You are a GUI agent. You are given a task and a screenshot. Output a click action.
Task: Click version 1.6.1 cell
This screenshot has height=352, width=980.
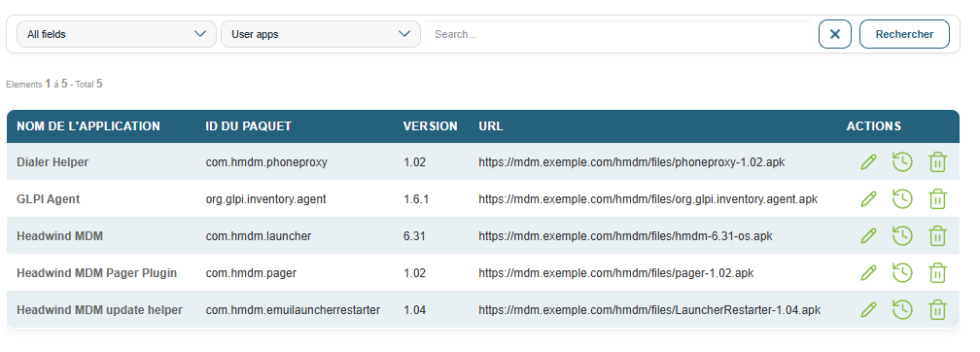point(416,199)
